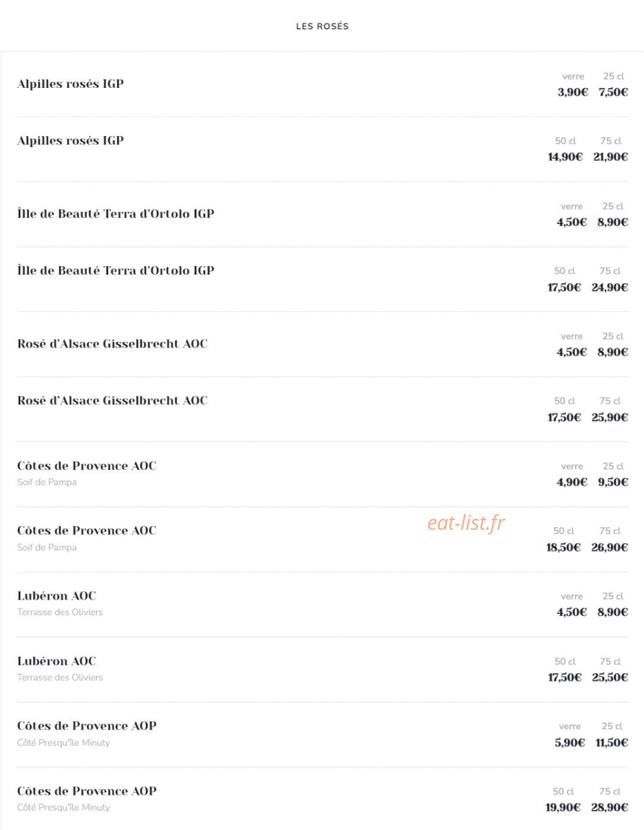Click the last Côté Presqu'île Minuty subtitle

click(63, 807)
